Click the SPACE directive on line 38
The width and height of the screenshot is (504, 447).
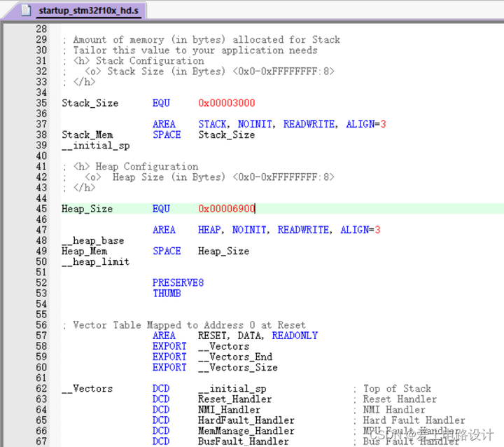(167, 135)
